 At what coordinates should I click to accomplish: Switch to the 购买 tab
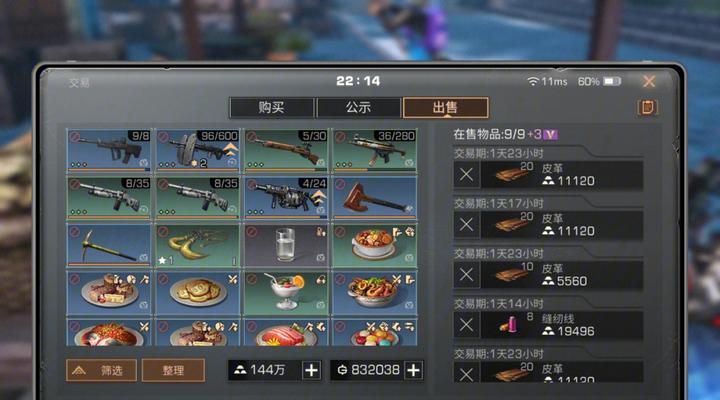tap(271, 107)
